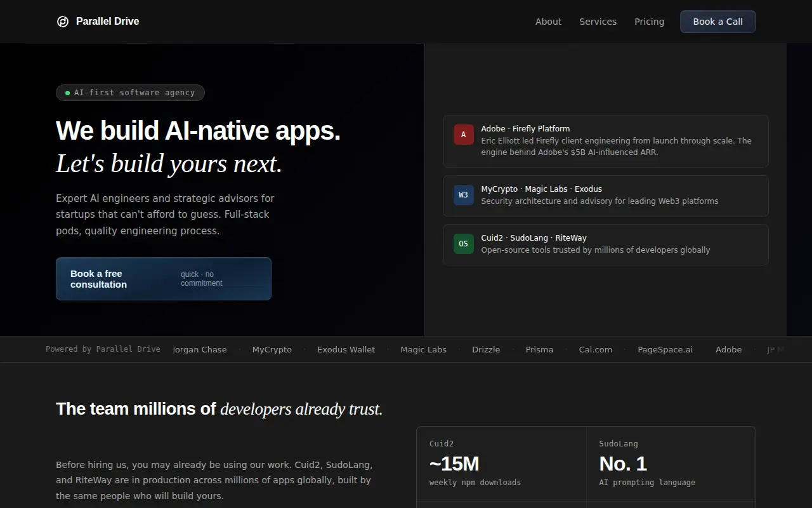Open the Services nav item
The height and width of the screenshot is (508, 812).
click(598, 22)
